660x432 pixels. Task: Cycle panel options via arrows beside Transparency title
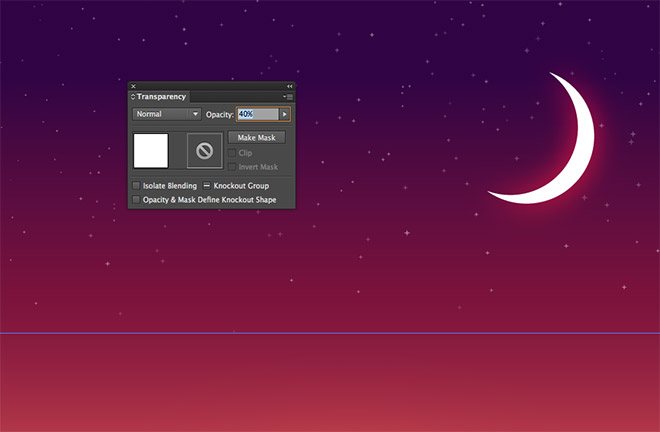133,96
